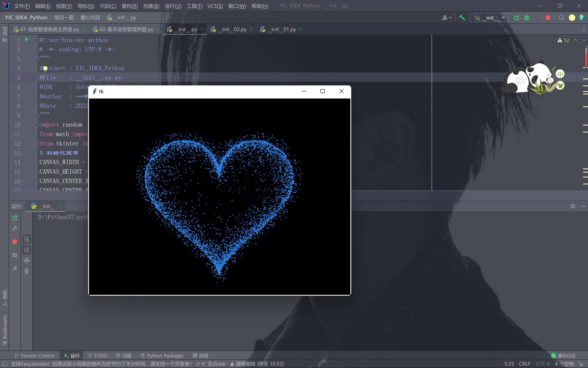Open the 文件(F) menu

(22, 6)
